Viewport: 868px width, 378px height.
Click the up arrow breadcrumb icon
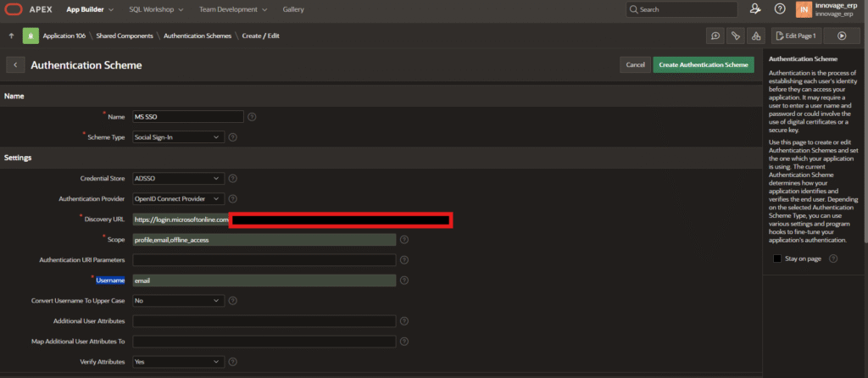pos(11,36)
